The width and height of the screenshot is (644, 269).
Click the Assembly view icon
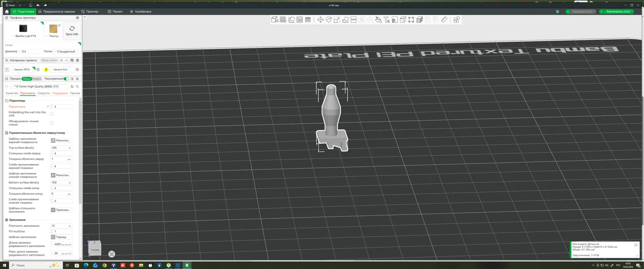coord(456,19)
